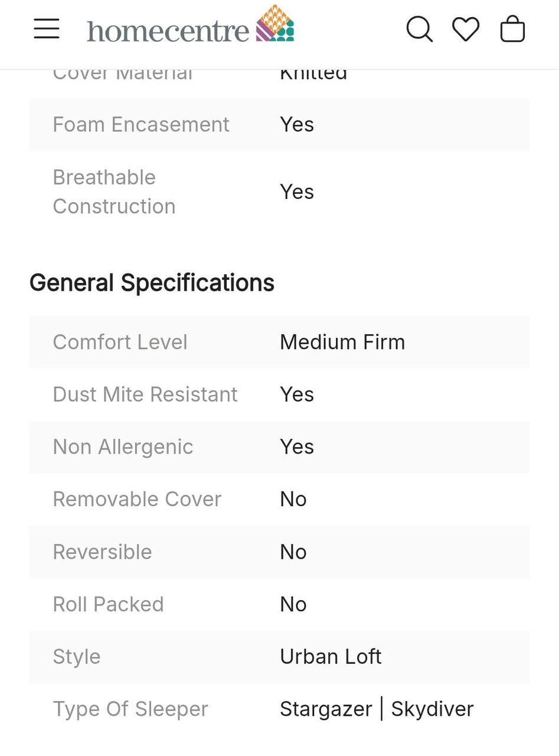This screenshot has height=756, width=559.
Task: Open the hamburger navigation menu
Action: pyautogui.click(x=47, y=28)
